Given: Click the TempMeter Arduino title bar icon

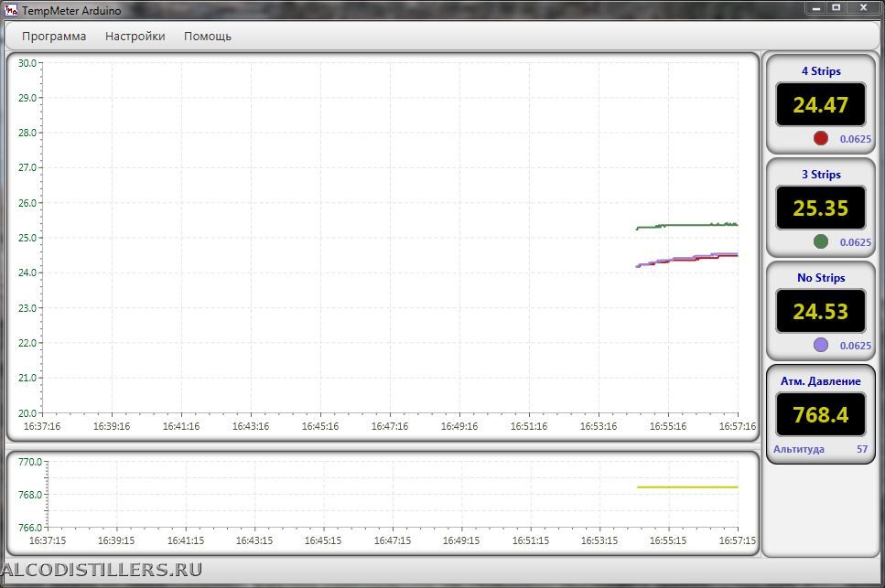Looking at the screenshot, I should [x=11, y=9].
